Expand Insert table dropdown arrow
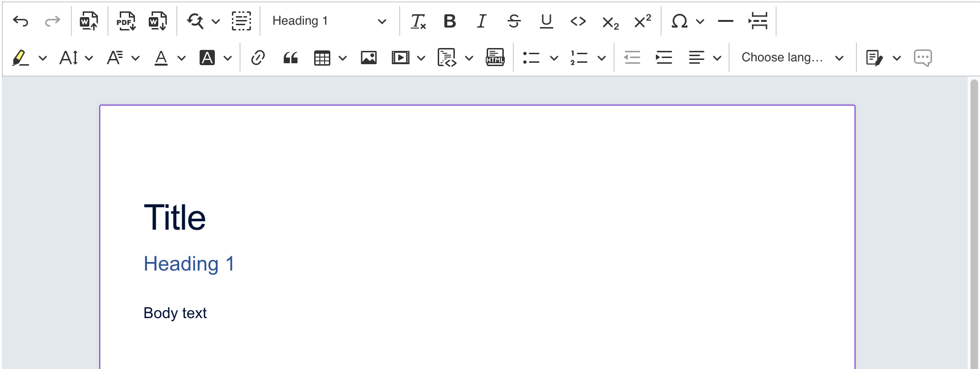 coord(343,58)
